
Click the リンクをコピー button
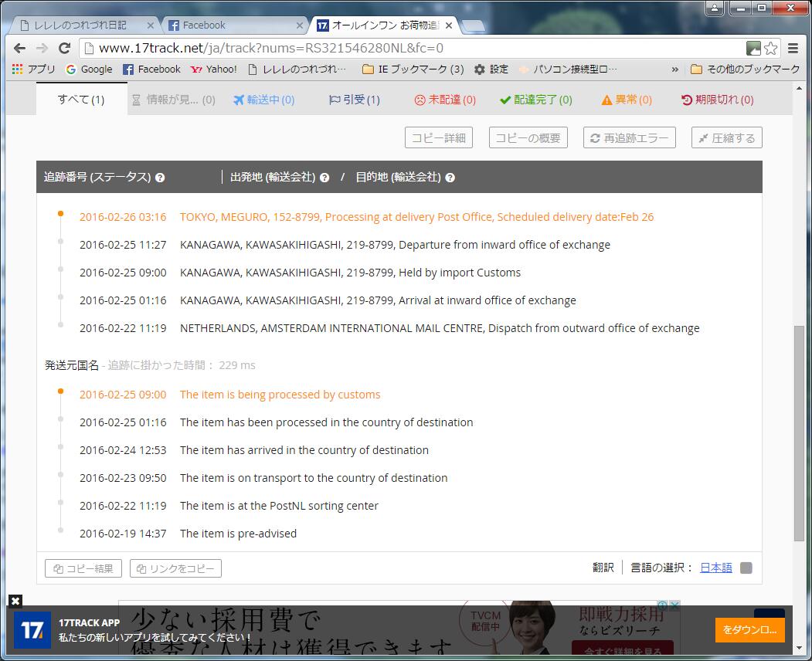click(175, 568)
